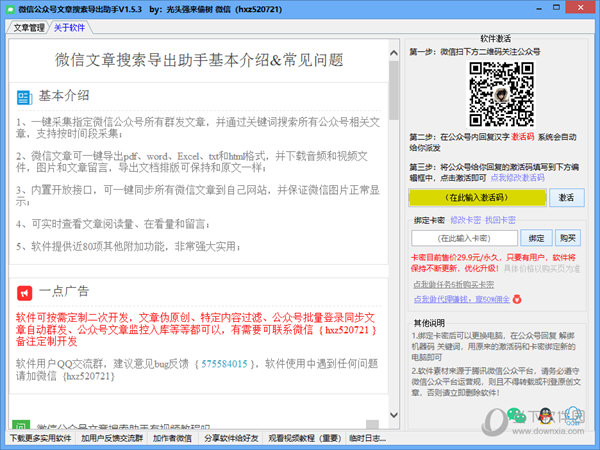This screenshot has height=450, width=600.
Task: Select the 关于软件 tab
Action: tap(69, 28)
